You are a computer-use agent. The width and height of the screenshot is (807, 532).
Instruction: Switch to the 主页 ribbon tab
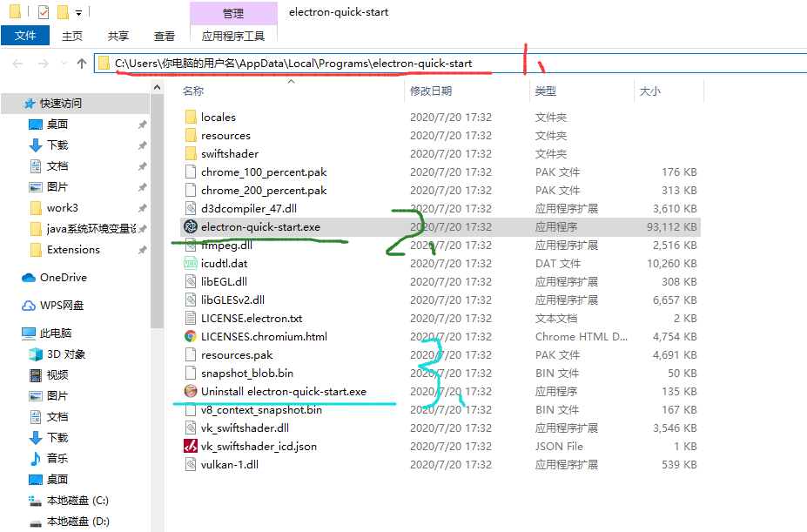click(x=72, y=36)
